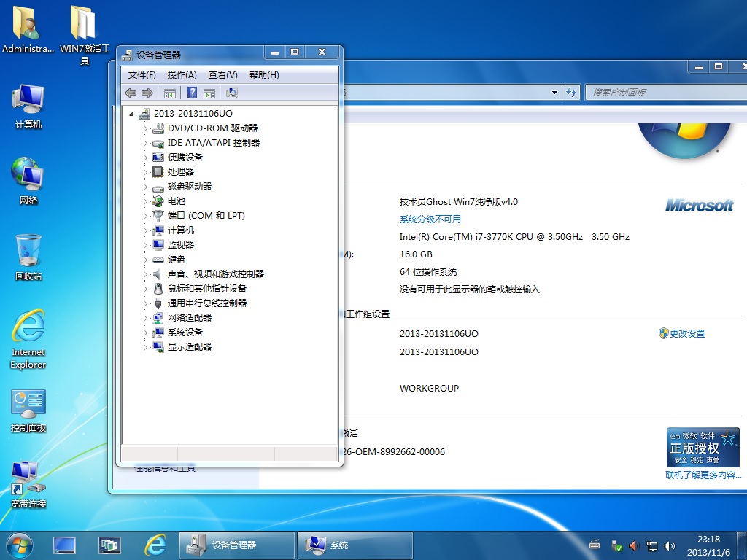
Task: Click the taskbar Internet Explorer icon
Action: click(x=156, y=545)
